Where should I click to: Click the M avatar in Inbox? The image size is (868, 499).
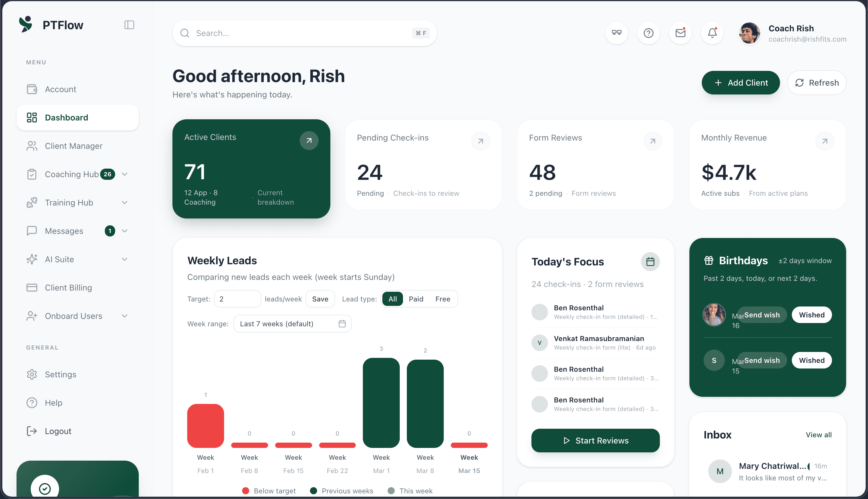click(x=720, y=471)
